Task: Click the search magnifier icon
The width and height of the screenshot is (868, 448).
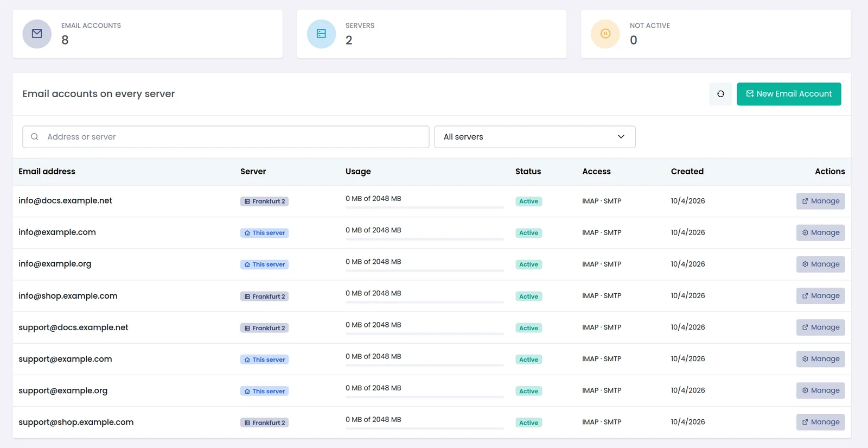Action: coord(35,137)
